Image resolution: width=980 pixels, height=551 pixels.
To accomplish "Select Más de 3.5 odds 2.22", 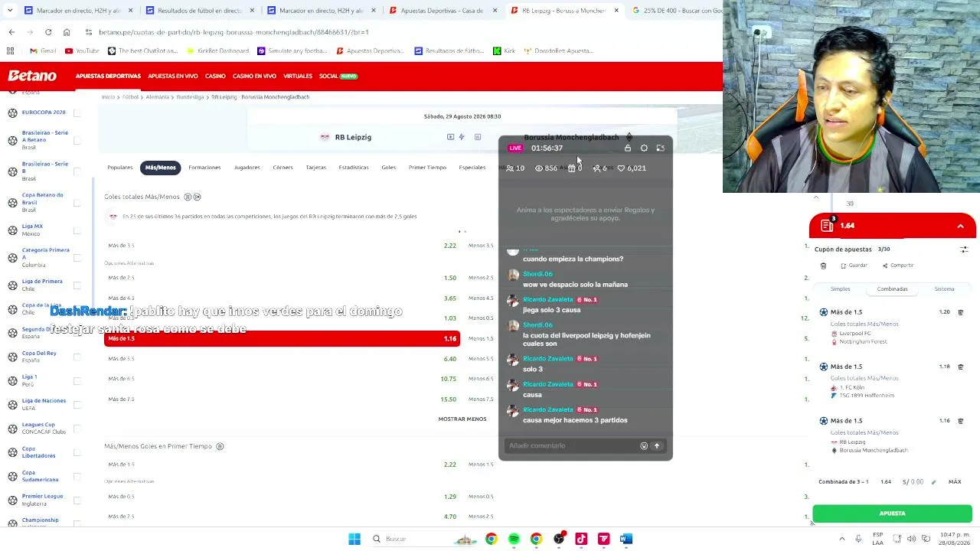I will click(282, 246).
